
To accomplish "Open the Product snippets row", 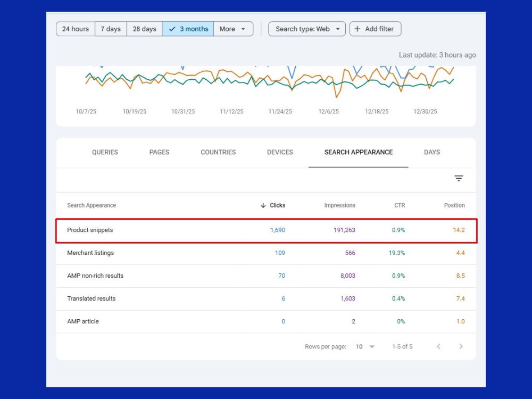I will click(267, 230).
